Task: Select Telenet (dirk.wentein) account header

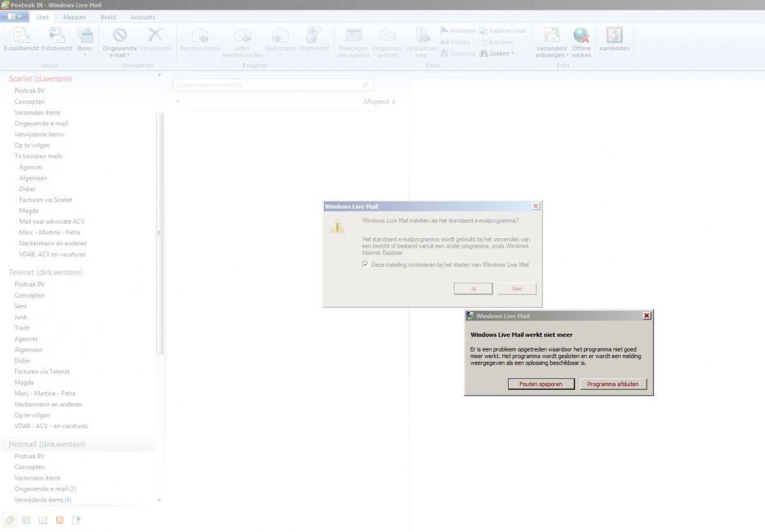Action: click(x=46, y=272)
